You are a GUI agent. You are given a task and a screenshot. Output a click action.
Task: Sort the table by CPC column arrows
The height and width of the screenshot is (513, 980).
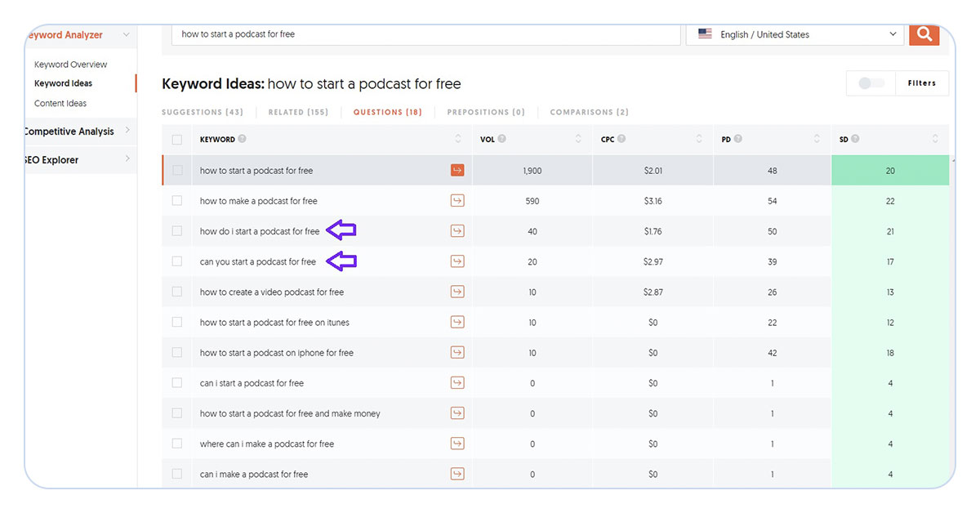699,140
